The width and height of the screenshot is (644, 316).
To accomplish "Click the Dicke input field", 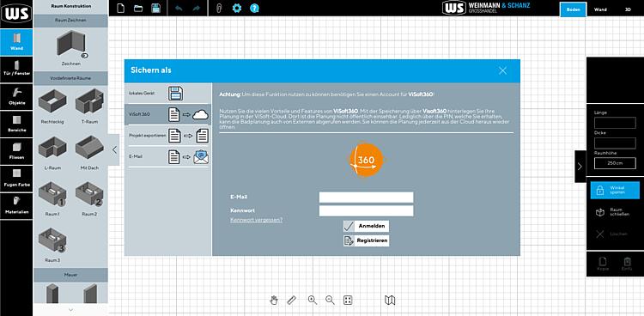I will coord(615,143).
